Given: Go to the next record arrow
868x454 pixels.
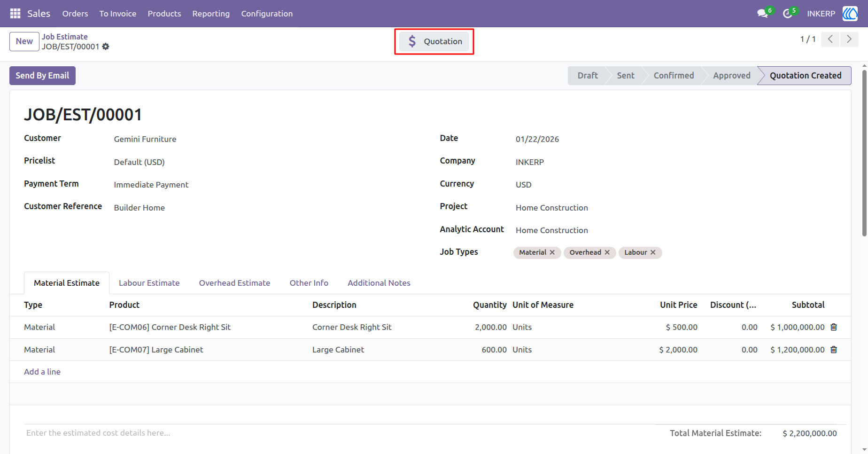Looking at the screenshot, I should pos(849,39).
